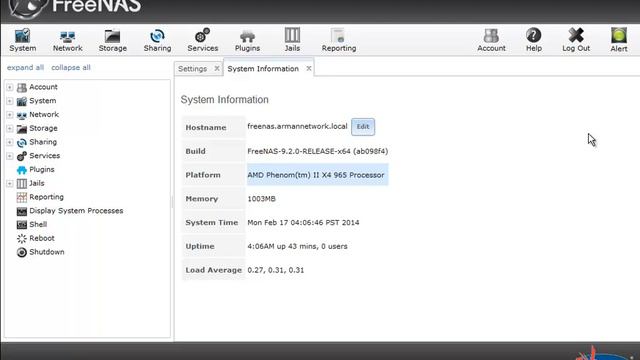This screenshot has width=640, height=360.
Task: Select Reboot label in sidebar tree
Action: pyautogui.click(x=42, y=238)
